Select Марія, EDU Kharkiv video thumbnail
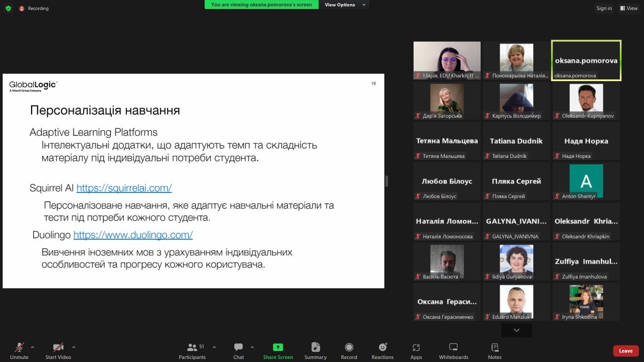This screenshot has height=362, width=644. (447, 60)
